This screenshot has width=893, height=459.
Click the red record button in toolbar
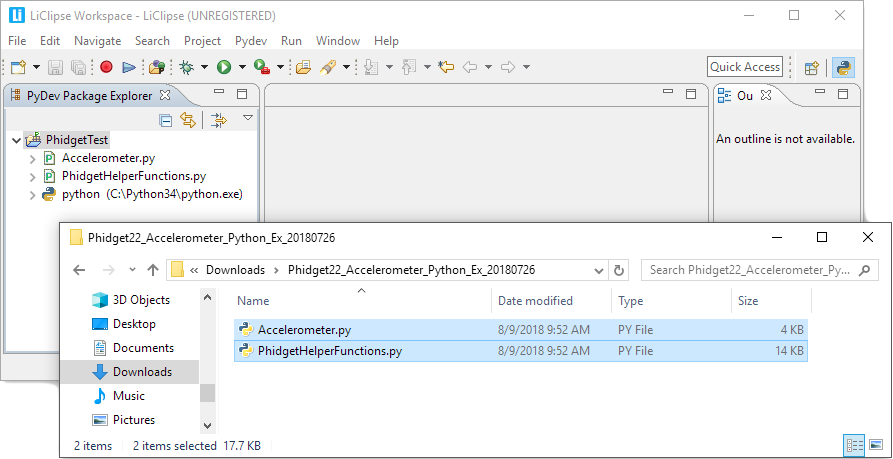pyautogui.click(x=106, y=67)
